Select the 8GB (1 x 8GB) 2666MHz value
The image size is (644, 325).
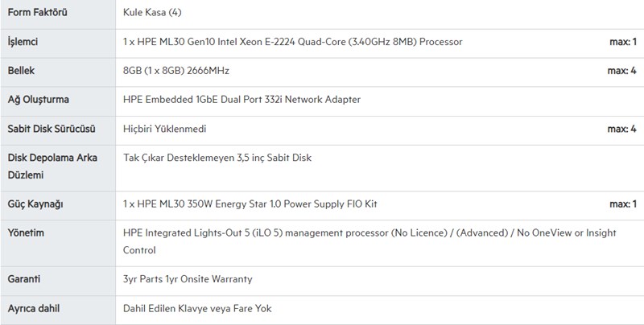click(176, 71)
